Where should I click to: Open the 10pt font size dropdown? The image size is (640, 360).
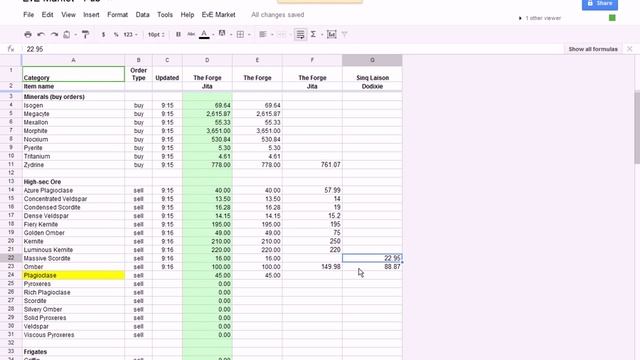tap(156, 35)
